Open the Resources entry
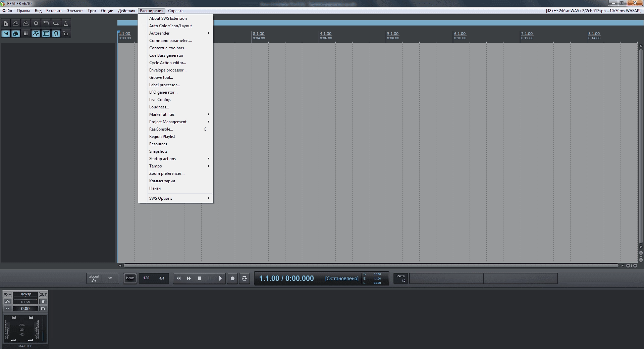This screenshot has height=349, width=644. click(x=175, y=144)
